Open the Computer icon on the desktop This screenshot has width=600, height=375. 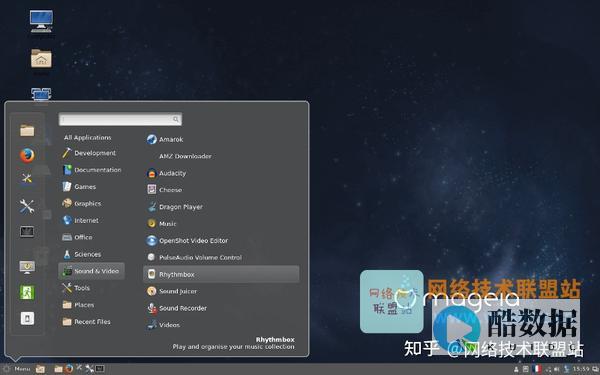(x=41, y=21)
